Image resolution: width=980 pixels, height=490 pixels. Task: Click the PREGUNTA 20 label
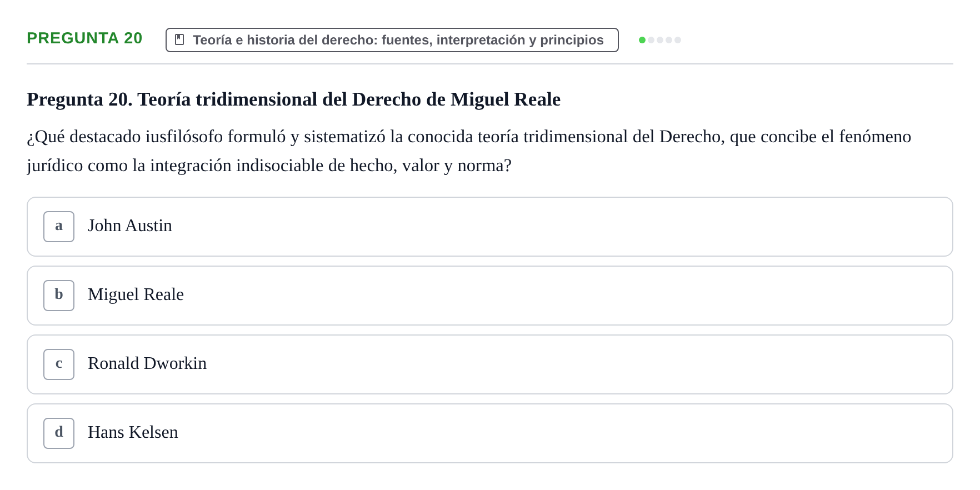coord(84,38)
